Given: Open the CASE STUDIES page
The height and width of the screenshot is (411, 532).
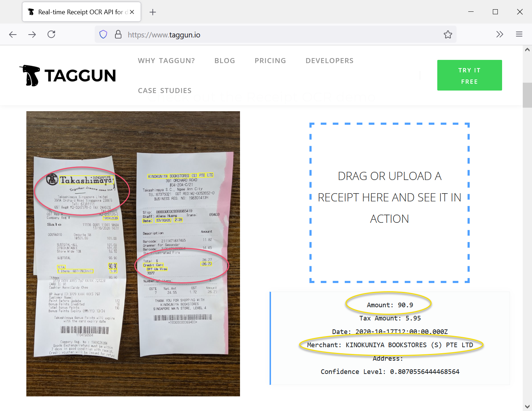Looking at the screenshot, I should [165, 91].
